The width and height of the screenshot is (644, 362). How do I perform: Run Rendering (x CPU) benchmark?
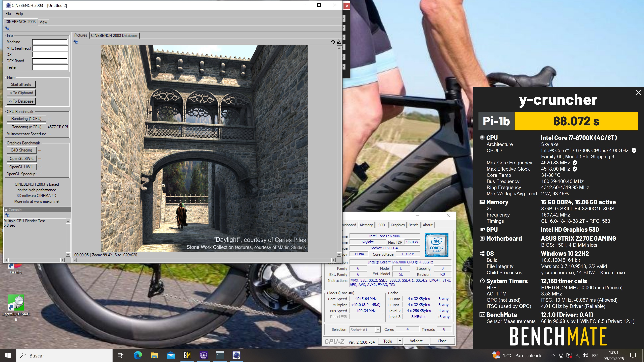click(26, 127)
